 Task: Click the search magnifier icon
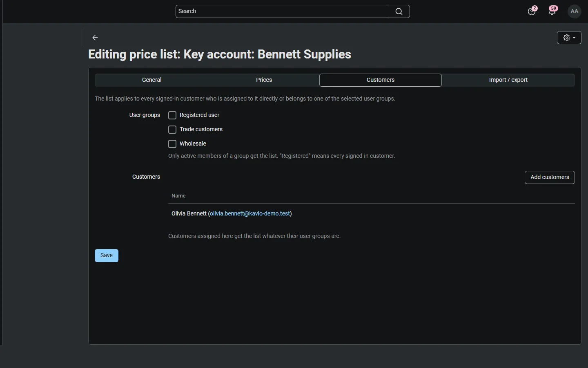399,11
